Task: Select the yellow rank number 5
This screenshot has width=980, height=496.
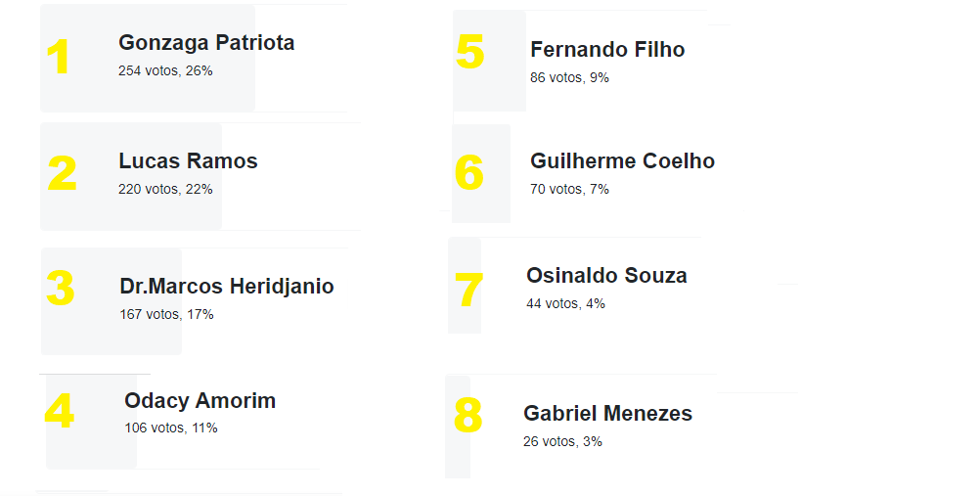Action: tap(470, 52)
